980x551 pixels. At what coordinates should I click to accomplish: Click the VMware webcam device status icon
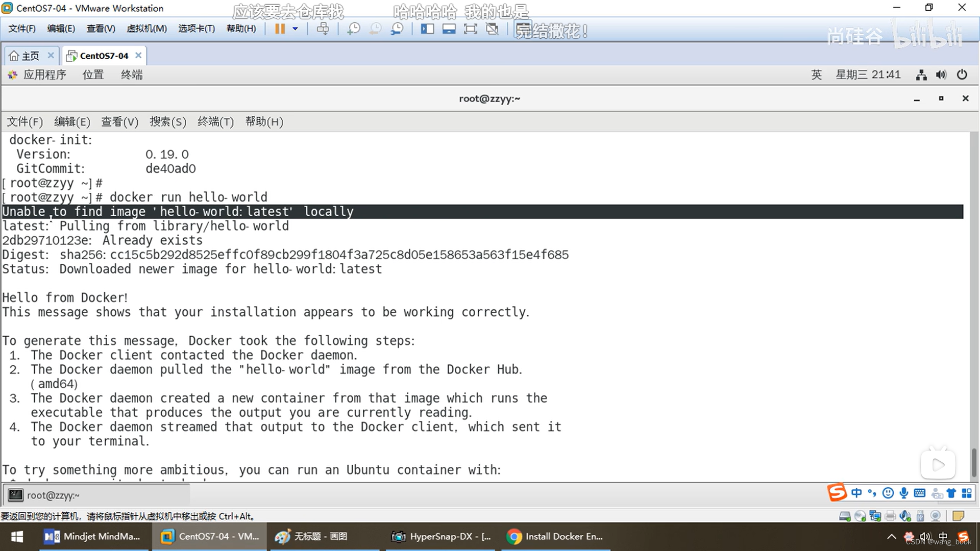tap(936, 516)
